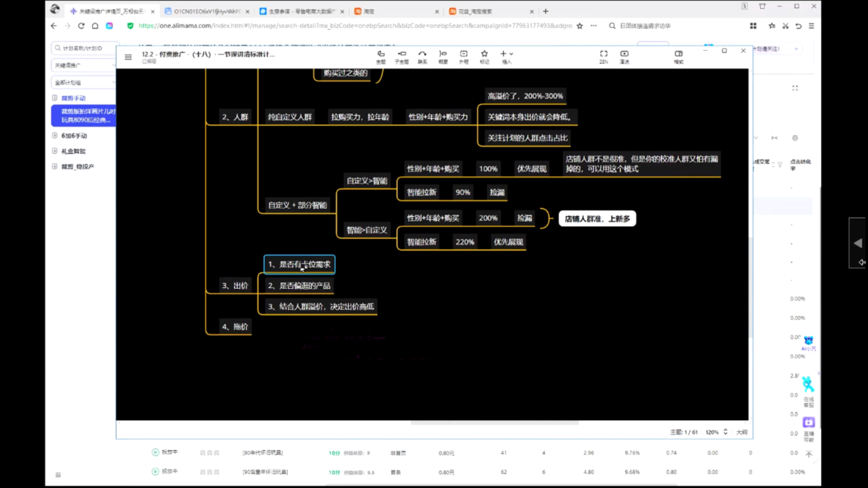Screen dimensions: 868x488
Task: Click the 联系 relationship tool icon
Action: 422,54
